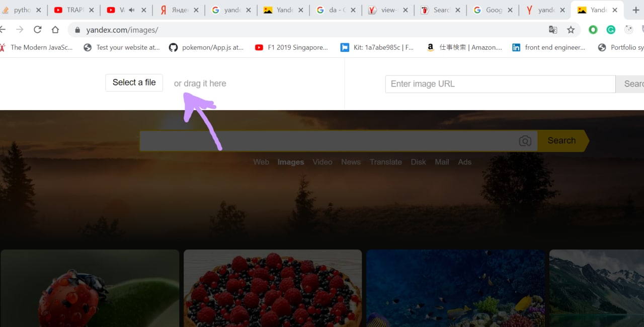The height and width of the screenshot is (327, 644).
Task: Click the address bar URL
Action: 122,30
